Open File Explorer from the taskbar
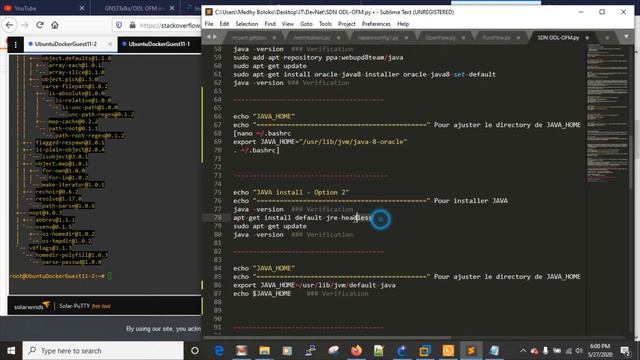Screen dimensions: 640x360 [264, 351]
